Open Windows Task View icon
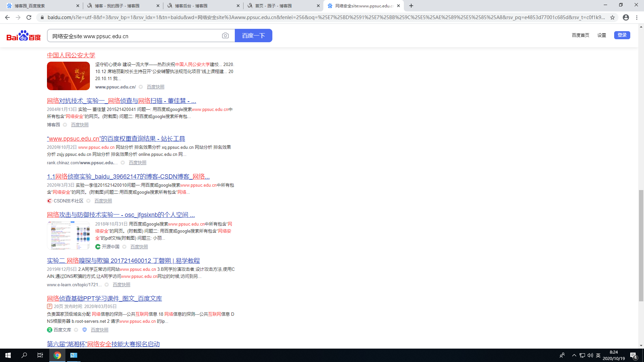The image size is (644, 362). pos(40,355)
